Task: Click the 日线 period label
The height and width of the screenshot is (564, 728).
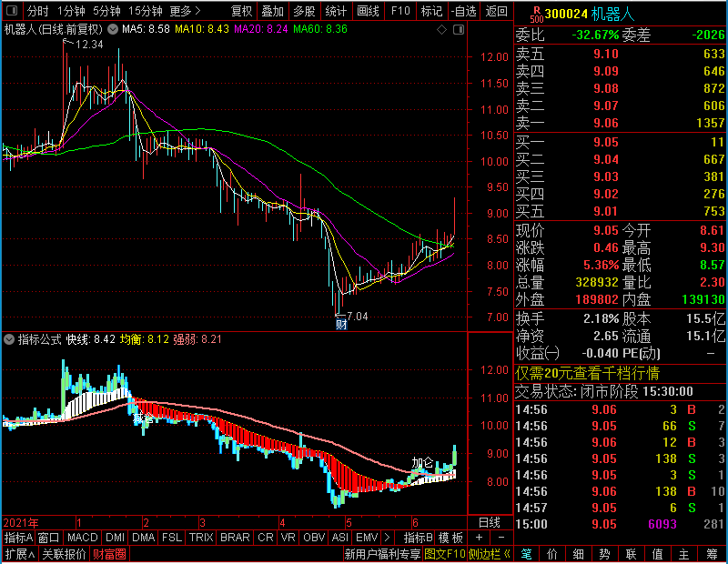Action: click(x=490, y=523)
